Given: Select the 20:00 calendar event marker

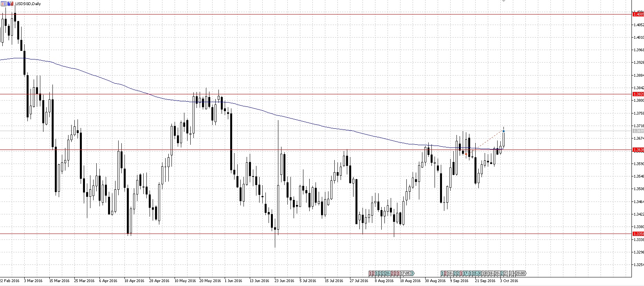Looking at the screenshot, I should point(521,273).
